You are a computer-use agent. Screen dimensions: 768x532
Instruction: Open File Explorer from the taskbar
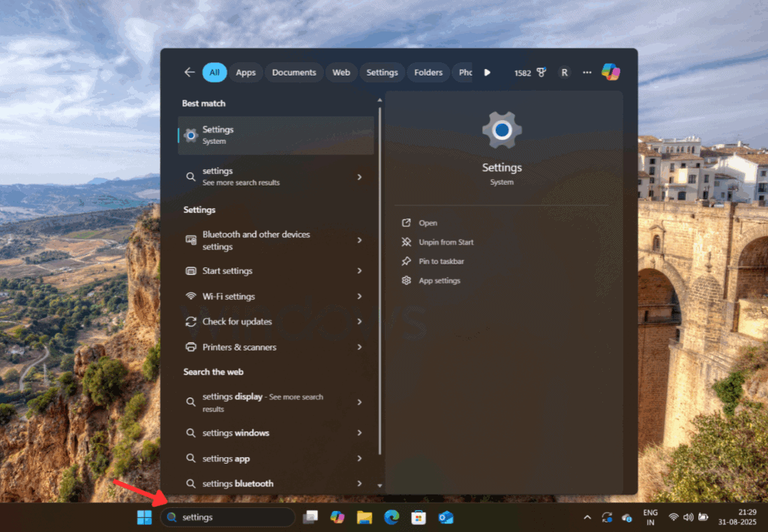tap(364, 517)
